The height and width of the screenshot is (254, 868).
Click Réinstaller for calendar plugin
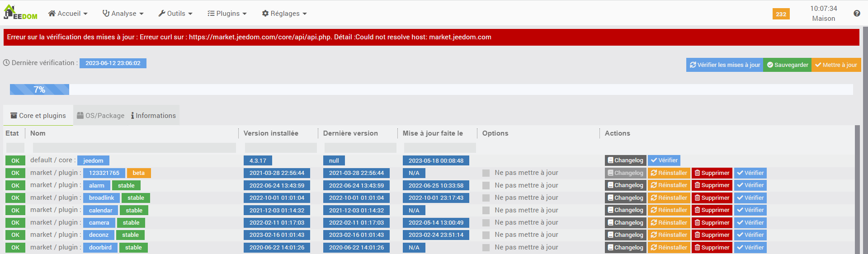[x=669, y=210]
